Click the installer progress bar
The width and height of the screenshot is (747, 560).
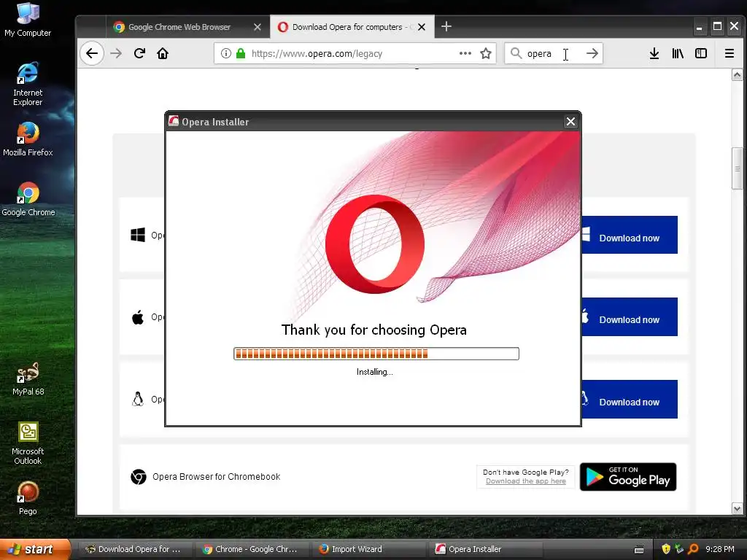[376, 354]
